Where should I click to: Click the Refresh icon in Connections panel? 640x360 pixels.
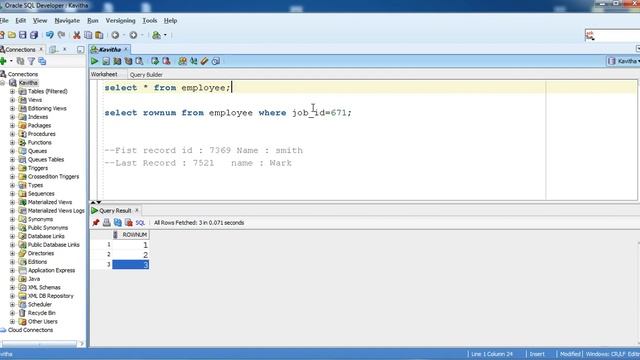(20, 61)
